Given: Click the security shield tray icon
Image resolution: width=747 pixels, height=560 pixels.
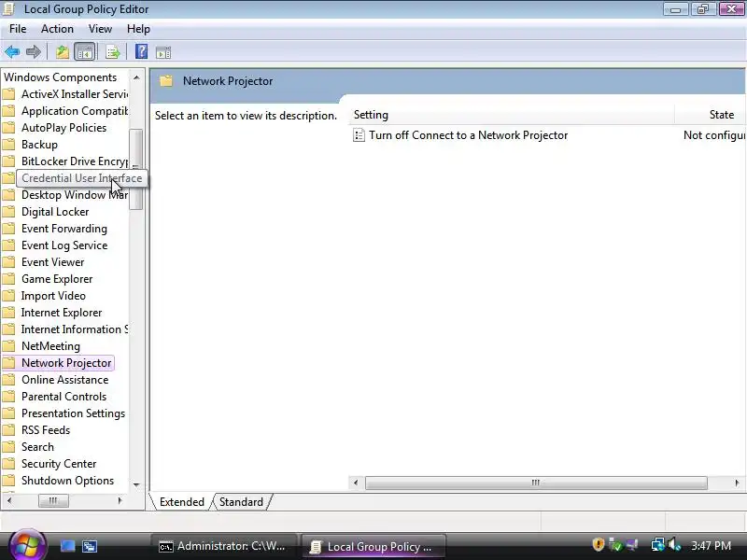Looking at the screenshot, I should tap(599, 545).
